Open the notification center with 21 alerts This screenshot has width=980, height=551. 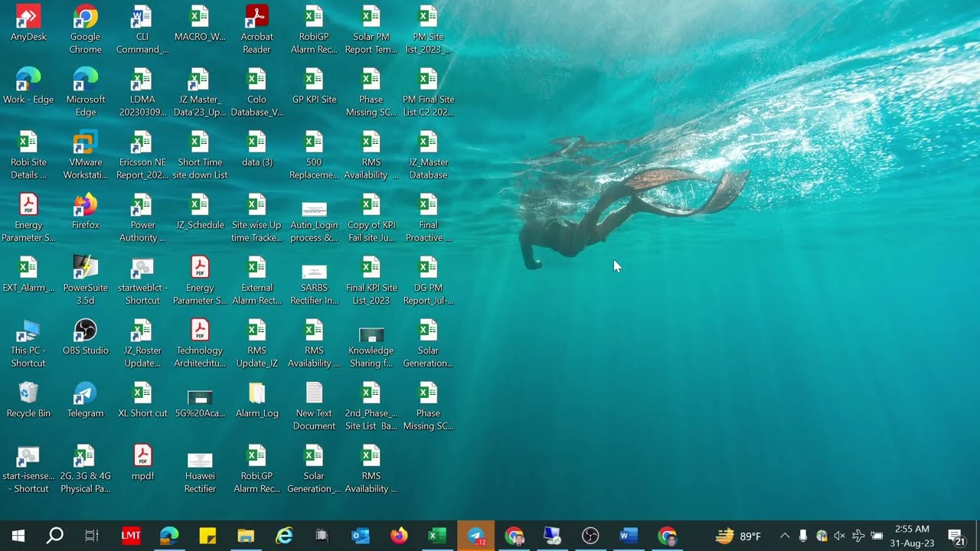tap(955, 536)
